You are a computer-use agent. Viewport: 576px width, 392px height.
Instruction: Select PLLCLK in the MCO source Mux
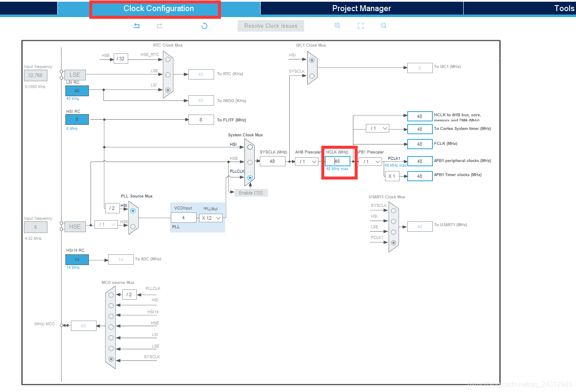pos(111,295)
